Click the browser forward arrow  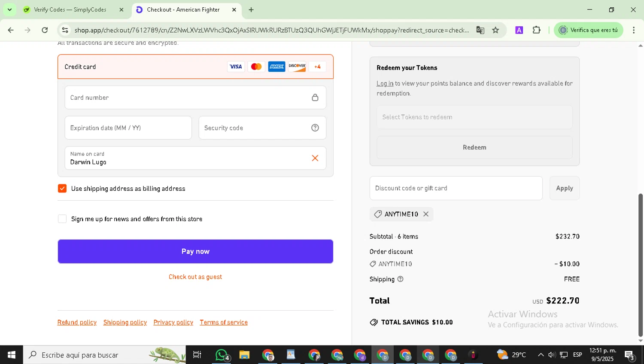point(27,30)
